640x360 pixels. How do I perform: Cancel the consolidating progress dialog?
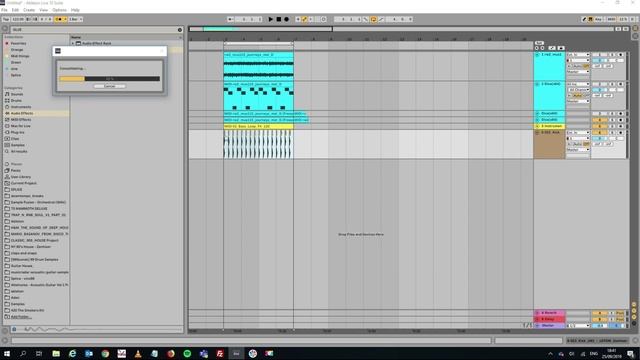[110, 87]
